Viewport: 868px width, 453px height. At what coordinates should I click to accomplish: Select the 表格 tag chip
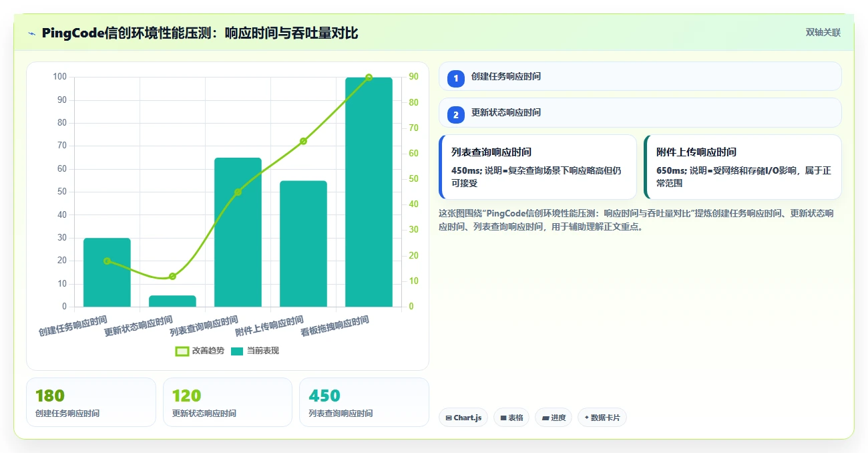[x=511, y=418]
